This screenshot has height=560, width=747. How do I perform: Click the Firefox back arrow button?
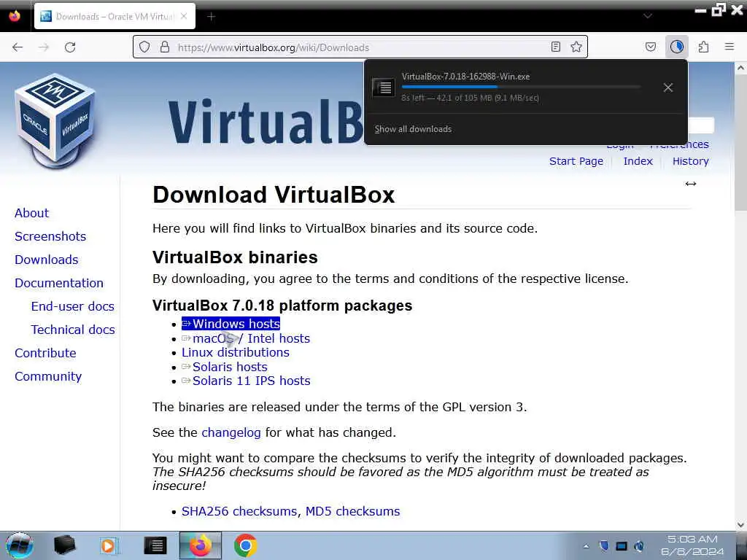click(x=18, y=47)
